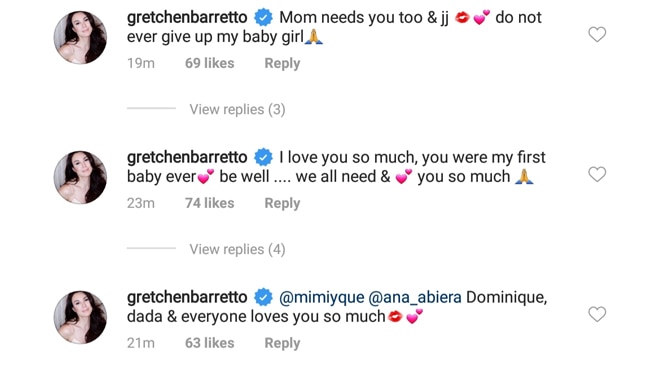Viewport: 660px width, 368px height.
Task: Open profile picture on the second comment
Action: [80, 177]
